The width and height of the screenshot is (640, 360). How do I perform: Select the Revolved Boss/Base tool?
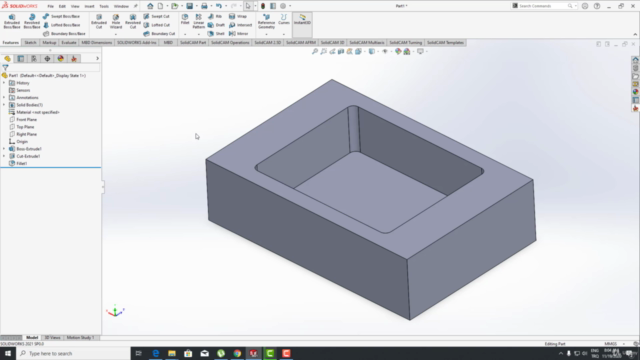pos(32,21)
